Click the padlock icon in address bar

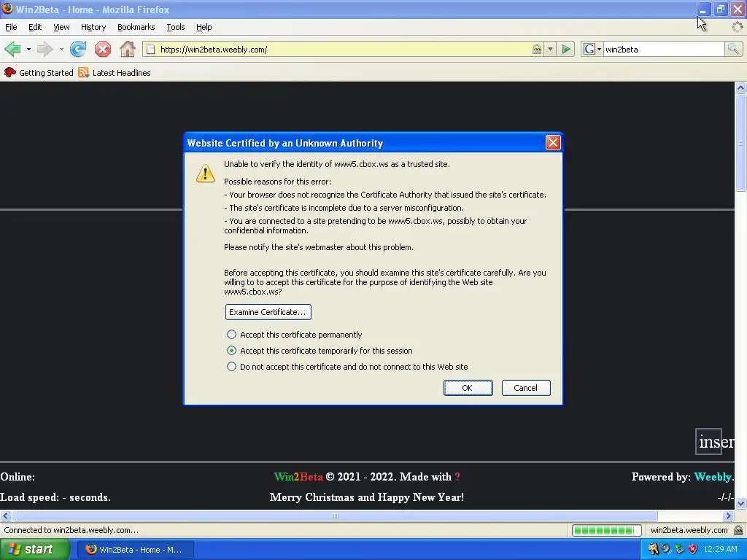coord(536,49)
